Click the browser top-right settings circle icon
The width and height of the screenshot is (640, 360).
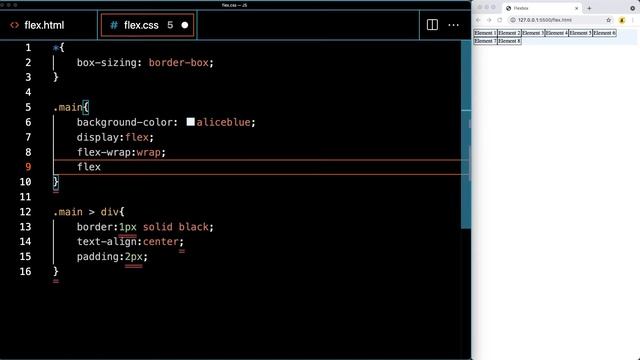633,8
